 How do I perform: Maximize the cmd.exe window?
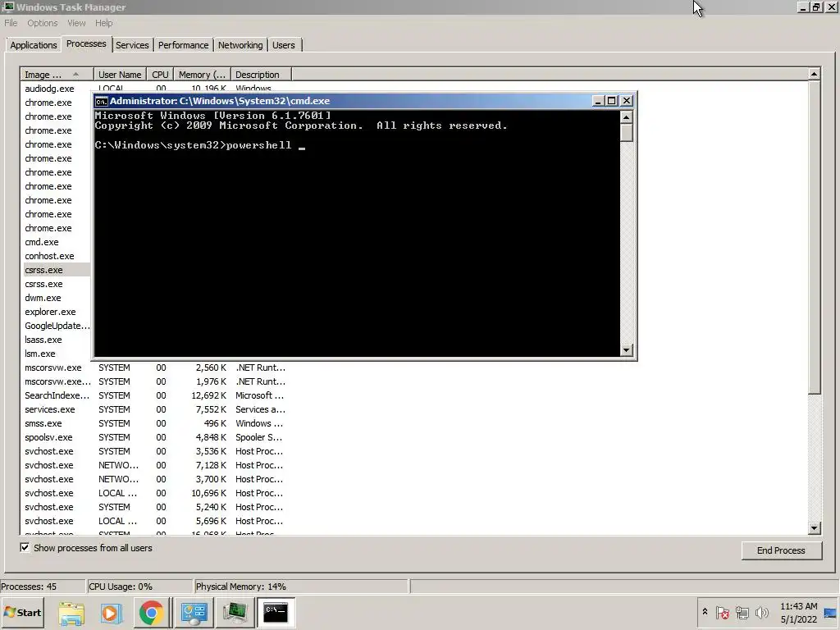(x=612, y=101)
